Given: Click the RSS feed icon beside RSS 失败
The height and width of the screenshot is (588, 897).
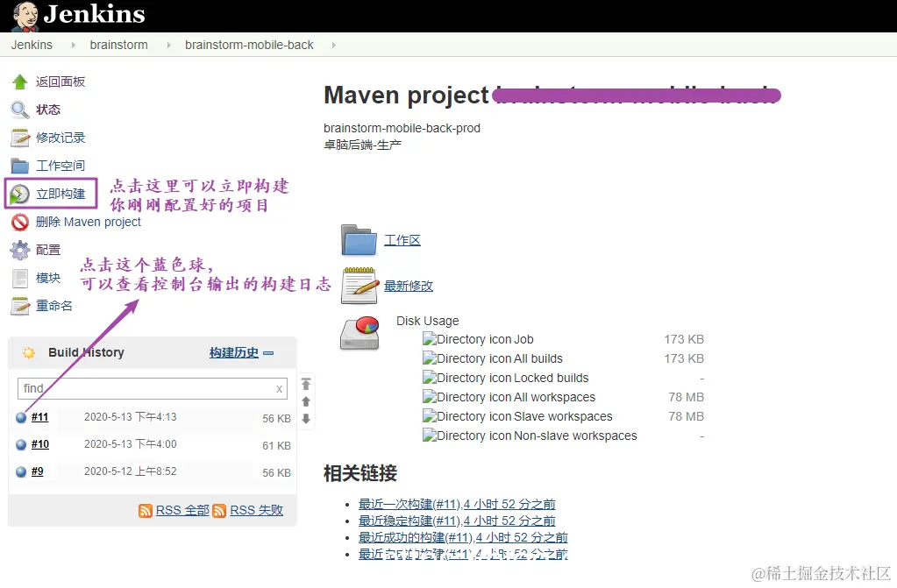Looking at the screenshot, I should coord(219,511).
